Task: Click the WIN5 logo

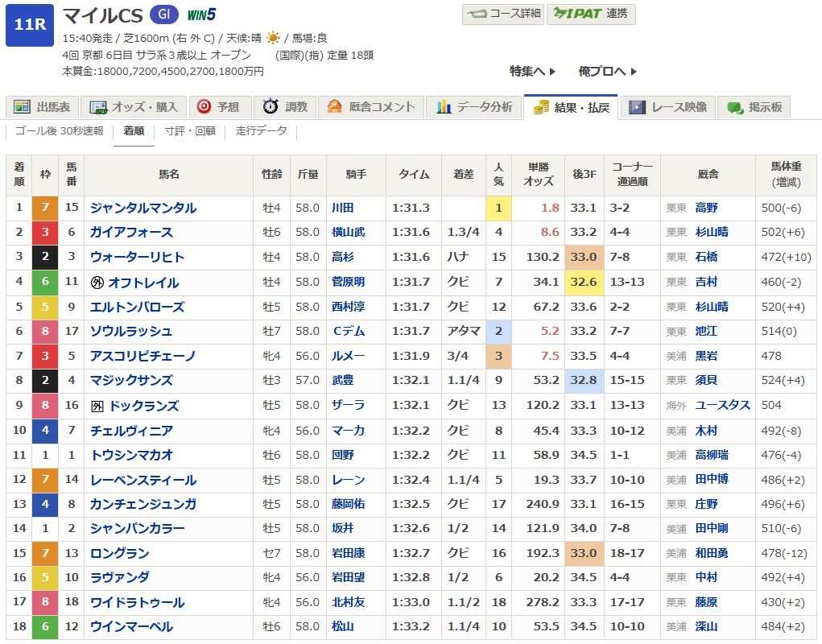Action: point(201,14)
